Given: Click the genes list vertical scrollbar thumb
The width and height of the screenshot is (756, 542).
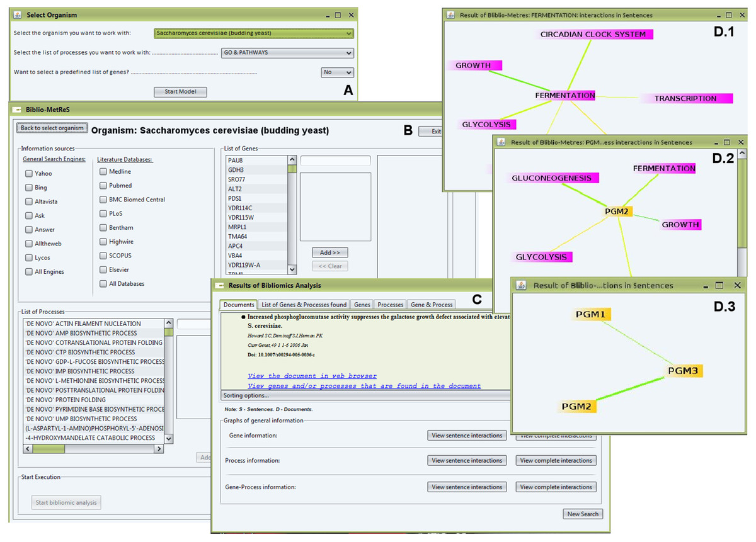Looking at the screenshot, I should 292,169.
